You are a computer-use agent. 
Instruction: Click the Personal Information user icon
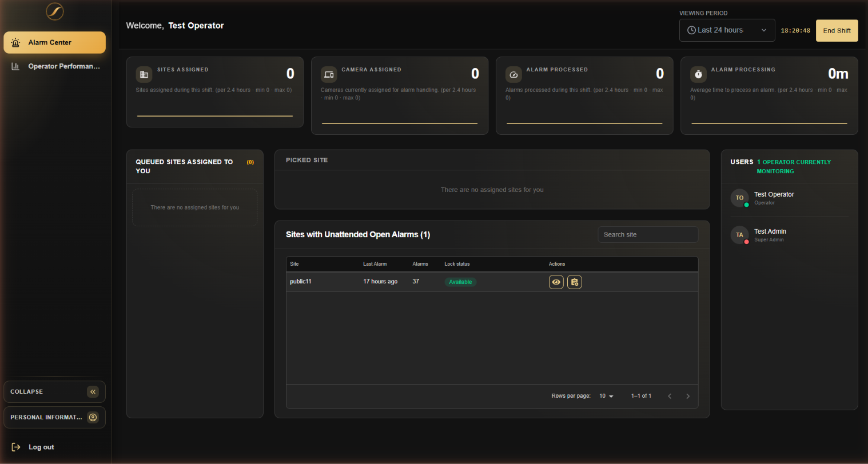click(93, 417)
